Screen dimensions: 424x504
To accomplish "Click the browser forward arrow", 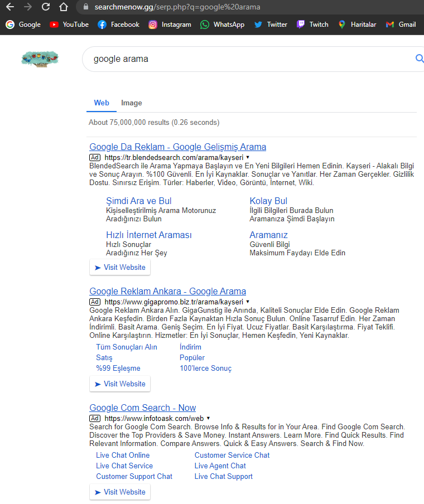I will tap(28, 7).
